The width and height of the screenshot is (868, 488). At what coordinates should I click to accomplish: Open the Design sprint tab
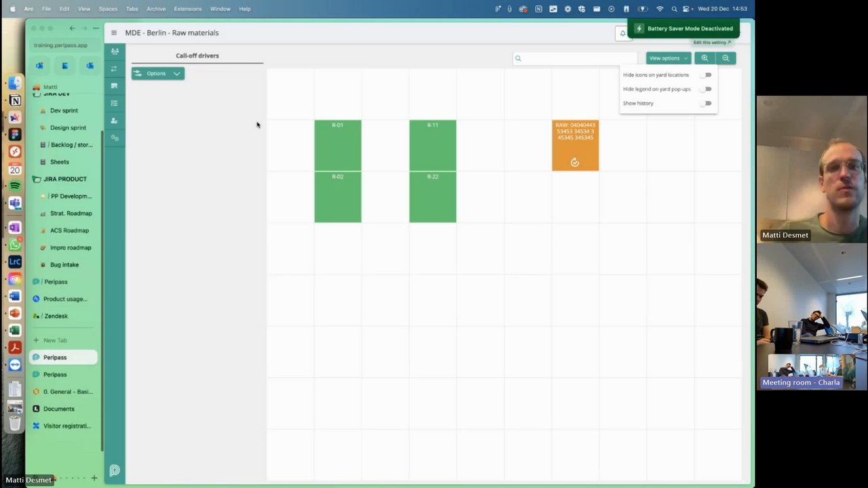[68, 127]
